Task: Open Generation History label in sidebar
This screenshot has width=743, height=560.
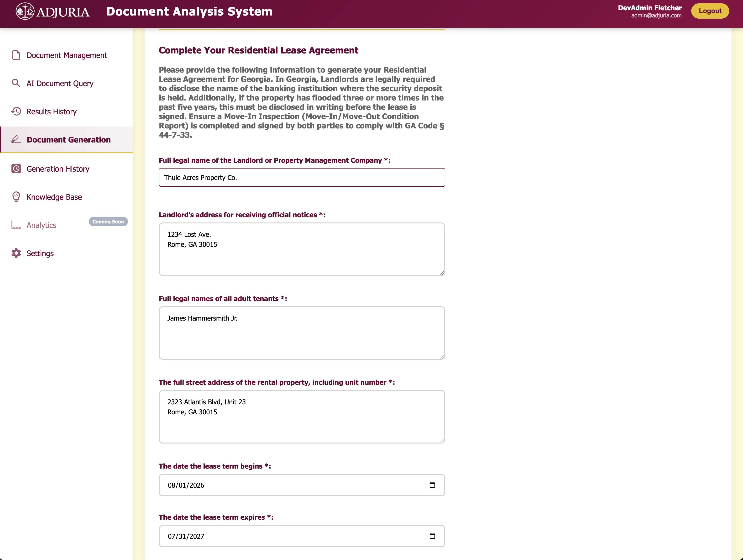Action: point(58,169)
